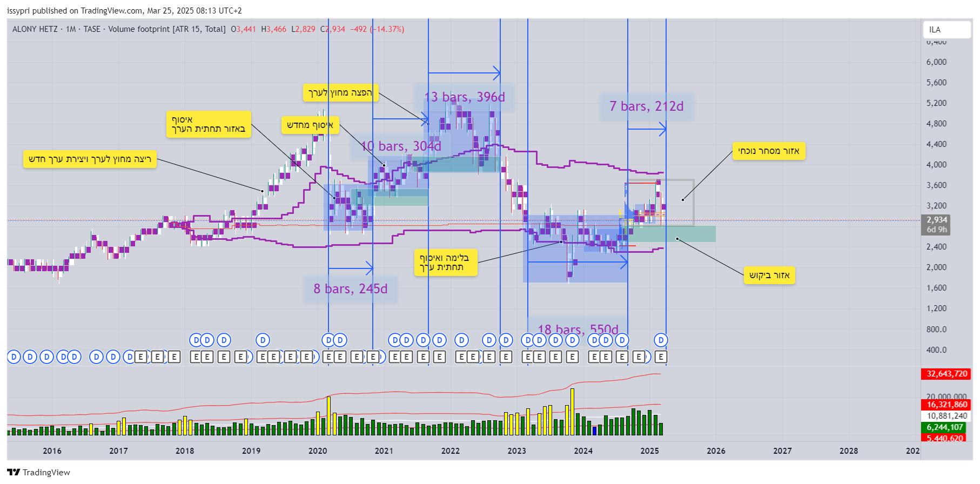This screenshot has width=980, height=484.
Task: Click the 4,000 price axis label
Action: click(937, 165)
